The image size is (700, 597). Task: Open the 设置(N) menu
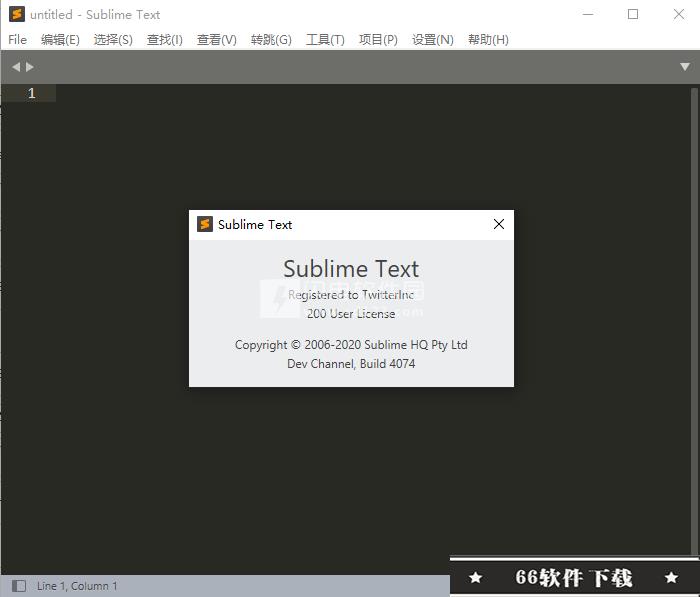(433, 40)
